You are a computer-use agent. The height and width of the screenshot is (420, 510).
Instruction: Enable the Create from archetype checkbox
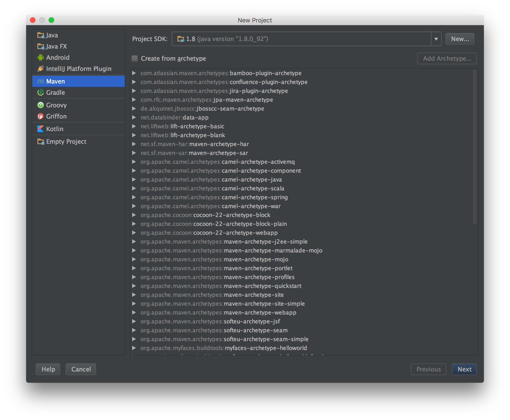135,58
